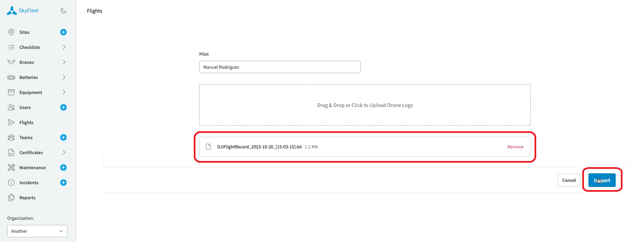The width and height of the screenshot is (644, 242).
Task: Expand the Certificates submenu chevron
Action: tap(64, 152)
